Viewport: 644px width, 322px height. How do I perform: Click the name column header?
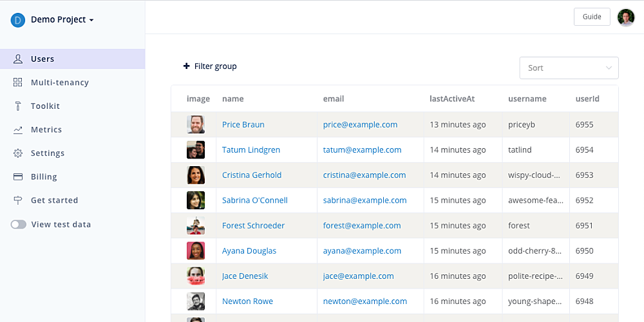(x=233, y=99)
